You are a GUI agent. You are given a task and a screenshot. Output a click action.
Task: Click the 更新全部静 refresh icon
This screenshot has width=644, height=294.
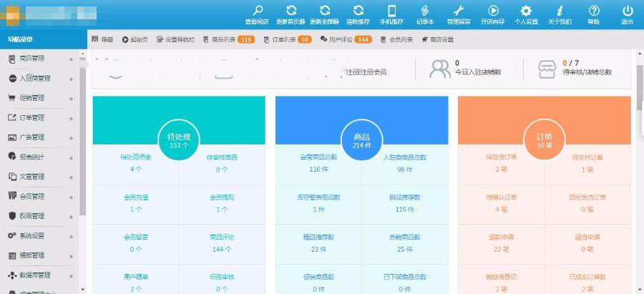325,10
